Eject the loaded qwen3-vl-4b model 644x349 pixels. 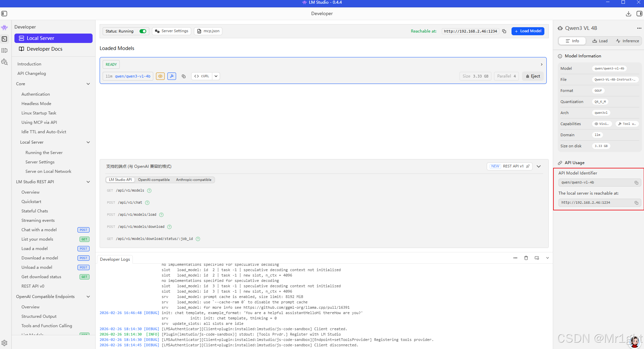(x=533, y=76)
